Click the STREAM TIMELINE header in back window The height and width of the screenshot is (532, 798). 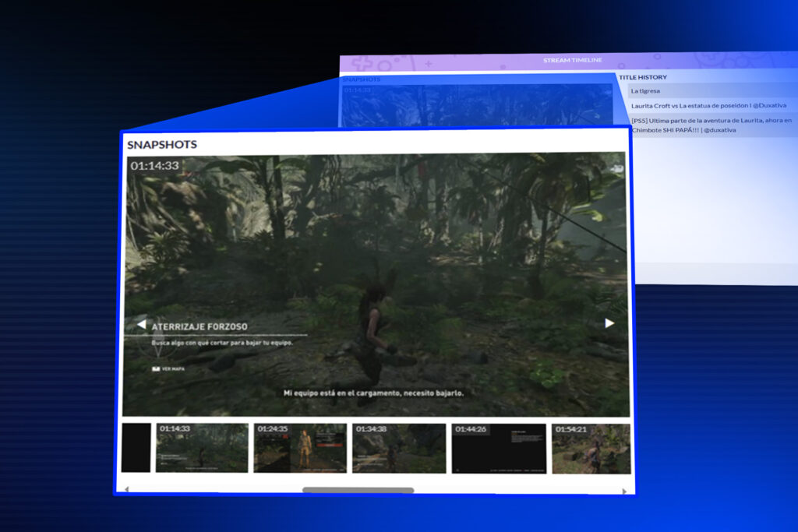point(572,60)
